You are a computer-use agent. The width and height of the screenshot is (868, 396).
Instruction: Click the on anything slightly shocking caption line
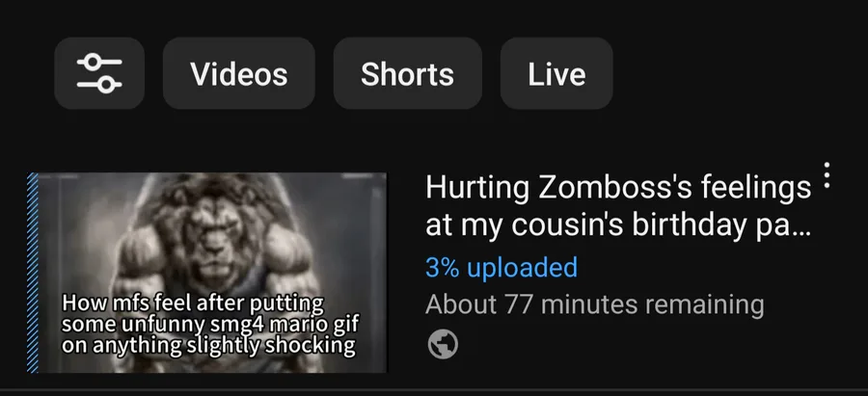point(208,345)
